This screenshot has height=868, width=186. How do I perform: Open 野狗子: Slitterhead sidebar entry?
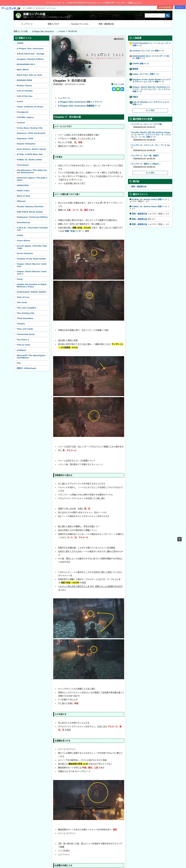pyautogui.click(x=26, y=368)
